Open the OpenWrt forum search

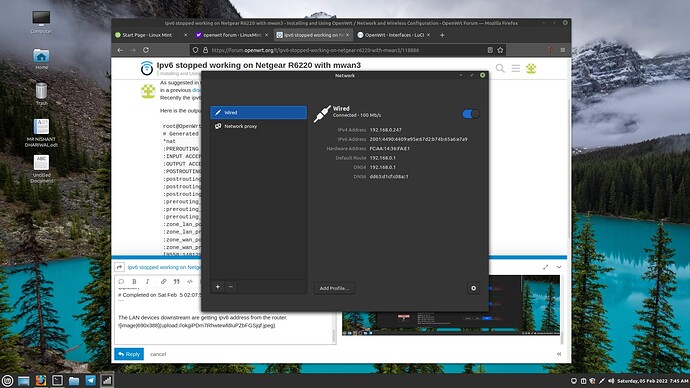pyautogui.click(x=500, y=68)
